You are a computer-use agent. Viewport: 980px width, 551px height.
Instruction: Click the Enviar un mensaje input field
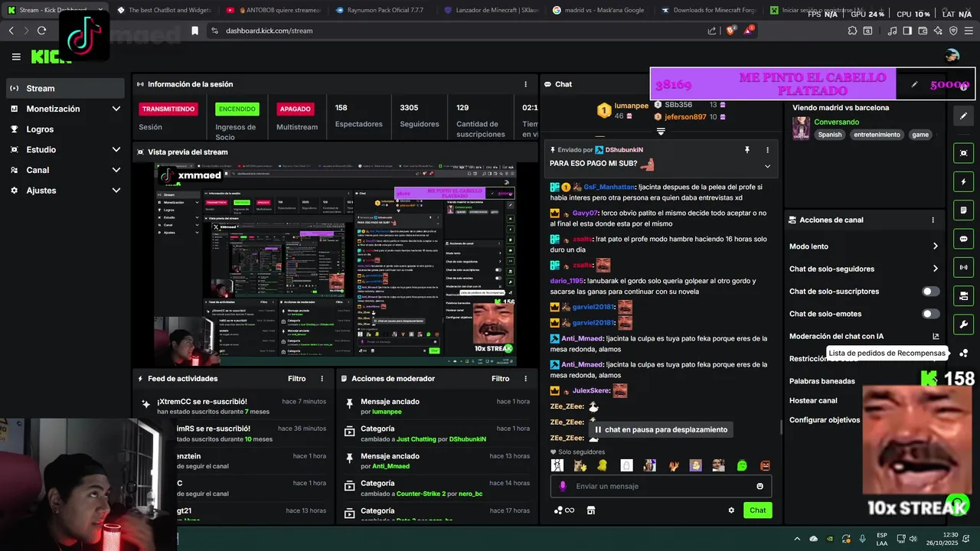coord(661,486)
